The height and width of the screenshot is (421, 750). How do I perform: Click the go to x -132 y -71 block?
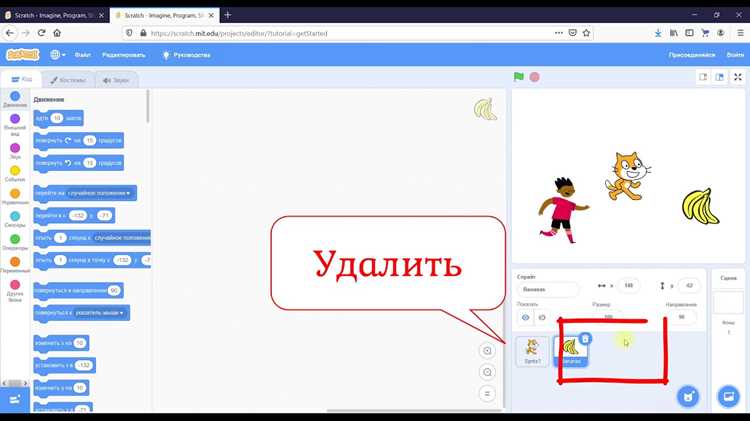pyautogui.click(x=74, y=216)
